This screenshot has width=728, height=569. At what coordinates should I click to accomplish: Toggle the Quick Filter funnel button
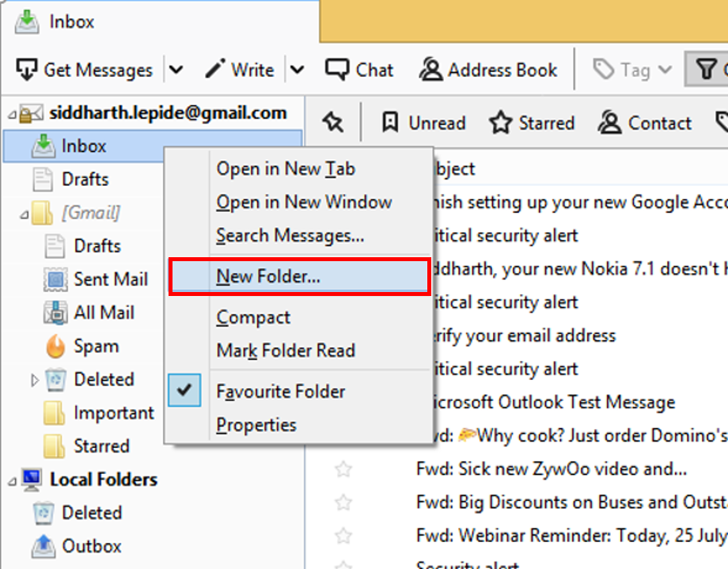coord(706,69)
